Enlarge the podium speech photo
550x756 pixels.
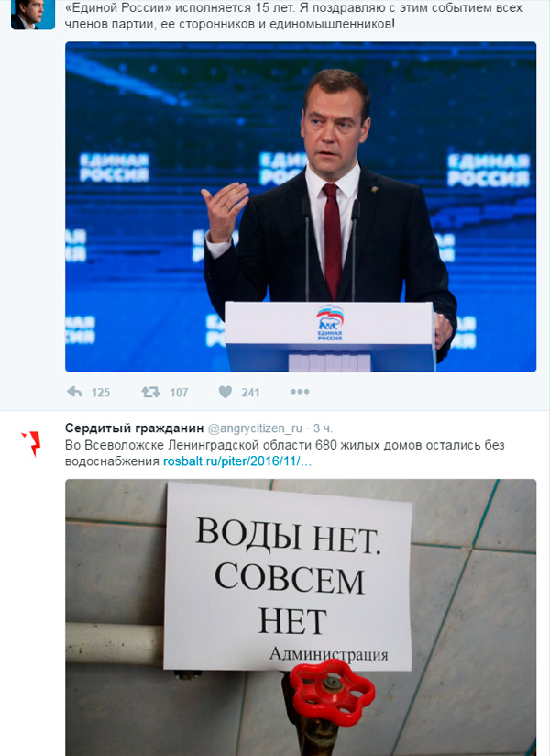point(301,206)
